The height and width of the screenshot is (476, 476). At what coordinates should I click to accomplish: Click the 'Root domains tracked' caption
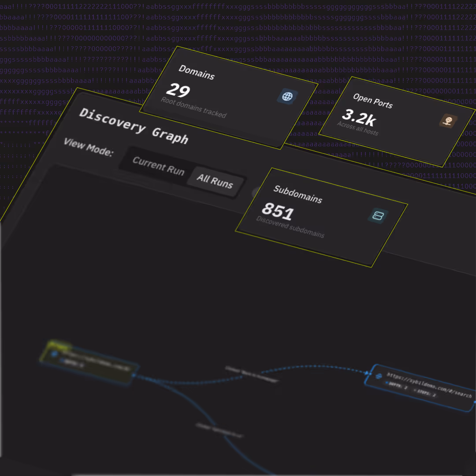tap(193, 108)
